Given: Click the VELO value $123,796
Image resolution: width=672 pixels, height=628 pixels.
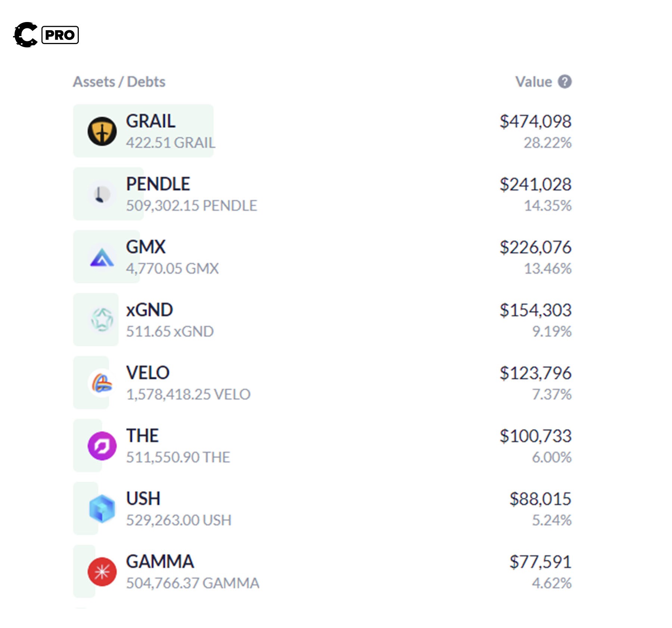Looking at the screenshot, I should [x=535, y=373].
